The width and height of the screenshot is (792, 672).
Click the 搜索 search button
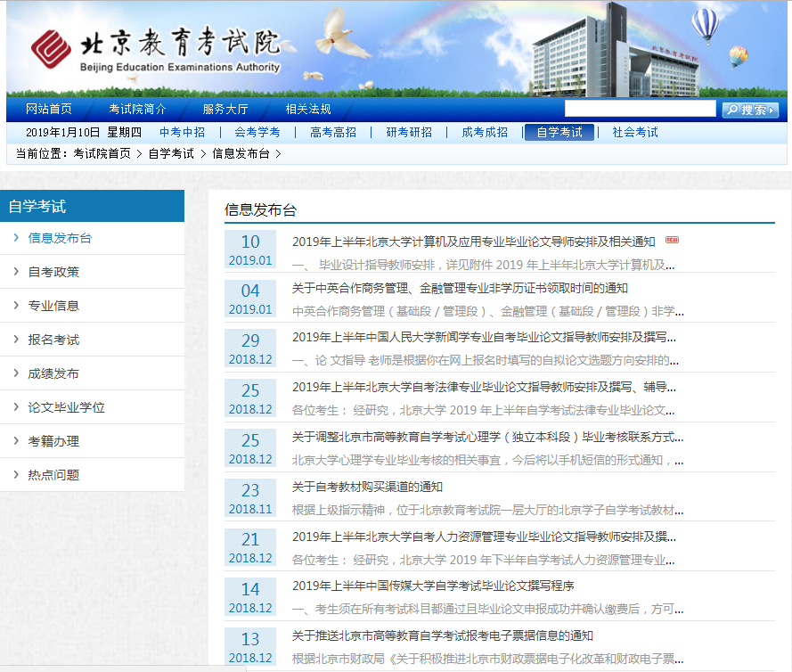point(749,110)
